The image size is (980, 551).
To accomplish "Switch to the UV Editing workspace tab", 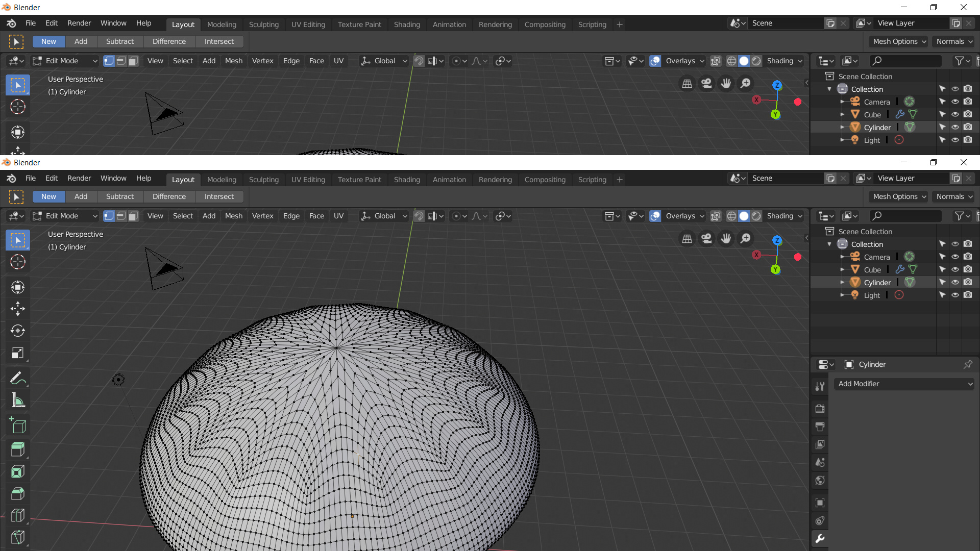I will [x=308, y=180].
